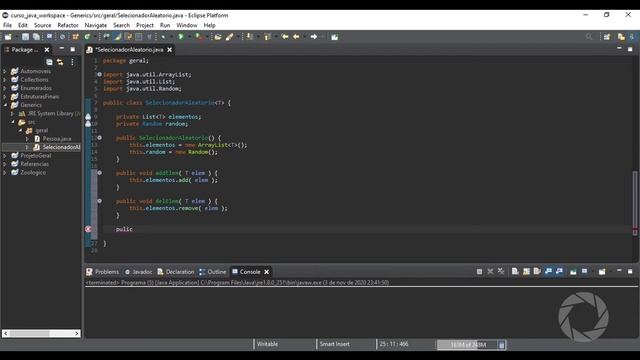Toggle Show Console on standard error change
This screenshot has width=640, height=360.
pyautogui.click(x=559, y=271)
